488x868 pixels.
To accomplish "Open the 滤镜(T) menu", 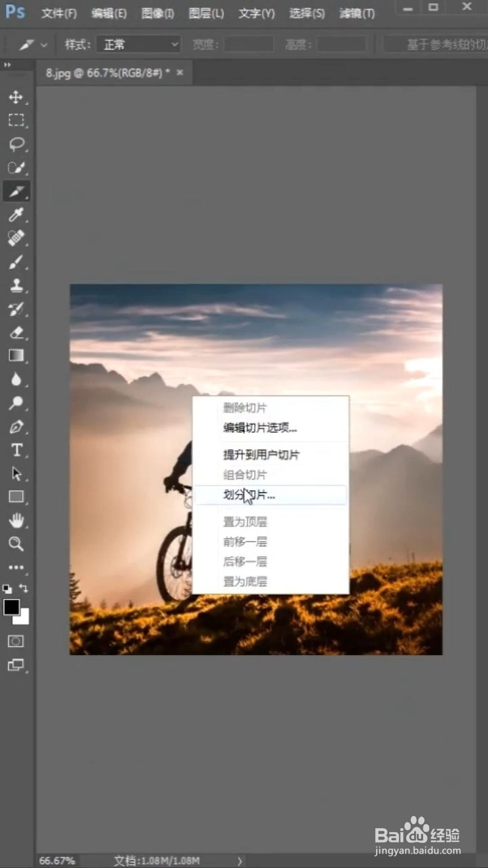I will [357, 14].
